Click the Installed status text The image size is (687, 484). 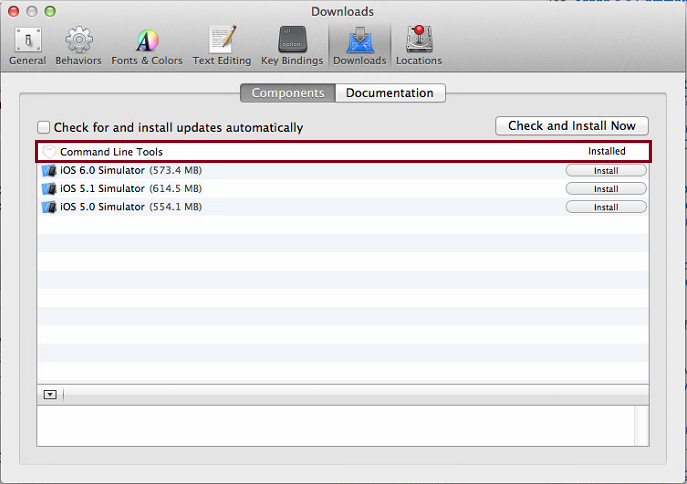(x=607, y=151)
